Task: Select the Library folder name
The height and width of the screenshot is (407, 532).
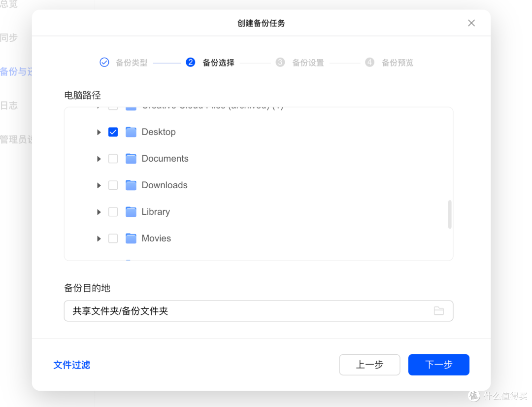Action: (x=156, y=212)
